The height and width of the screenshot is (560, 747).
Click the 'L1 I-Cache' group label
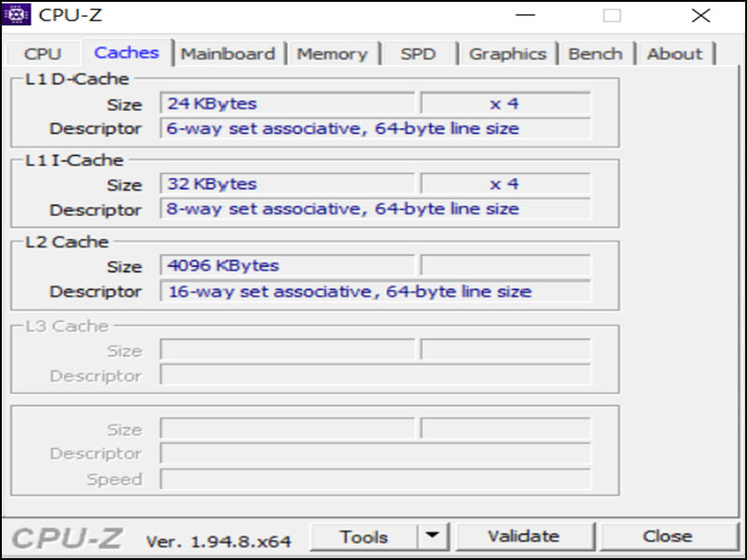tap(75, 160)
